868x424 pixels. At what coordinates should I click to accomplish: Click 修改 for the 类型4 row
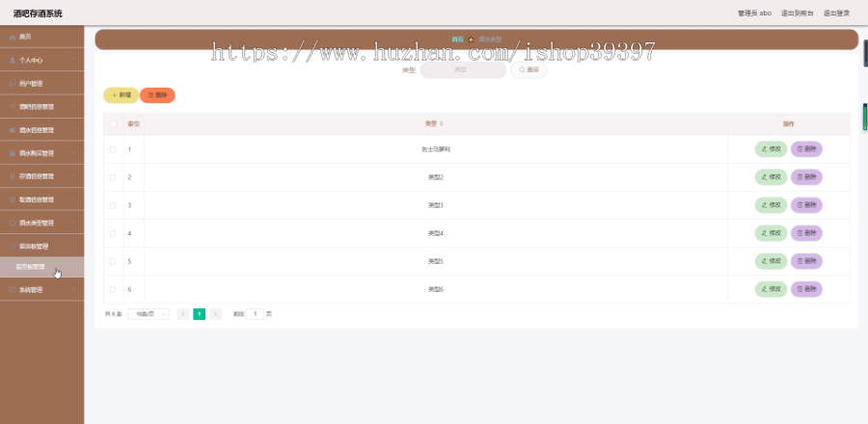click(771, 233)
